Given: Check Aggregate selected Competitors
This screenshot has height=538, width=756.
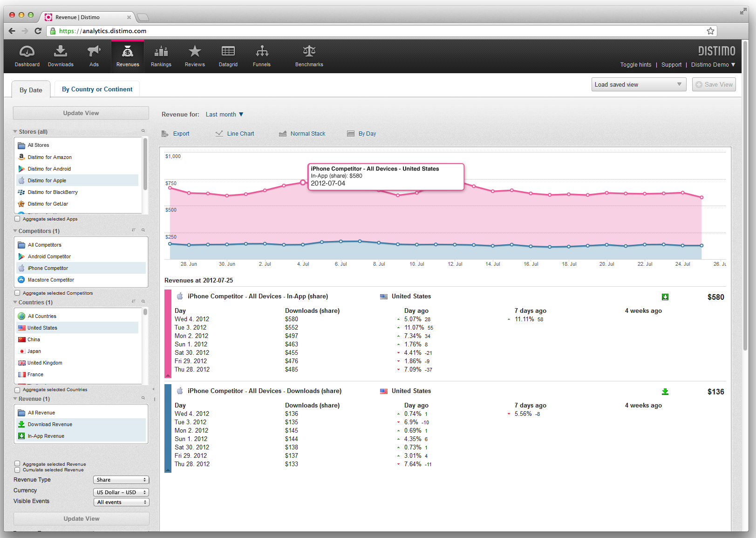Looking at the screenshot, I should (17, 293).
